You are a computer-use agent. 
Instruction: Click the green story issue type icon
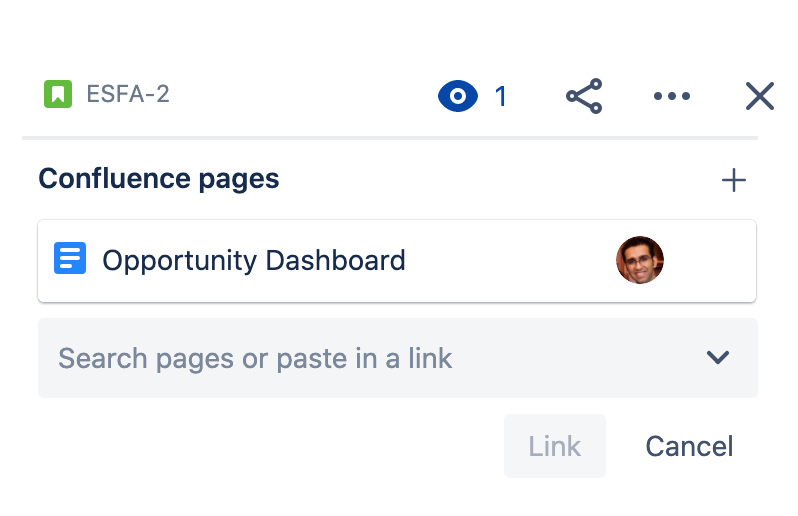coord(58,94)
